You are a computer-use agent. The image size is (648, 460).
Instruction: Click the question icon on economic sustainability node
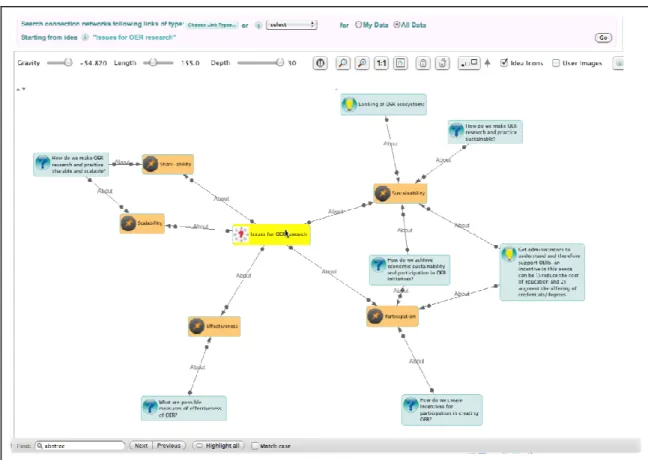[x=378, y=265]
